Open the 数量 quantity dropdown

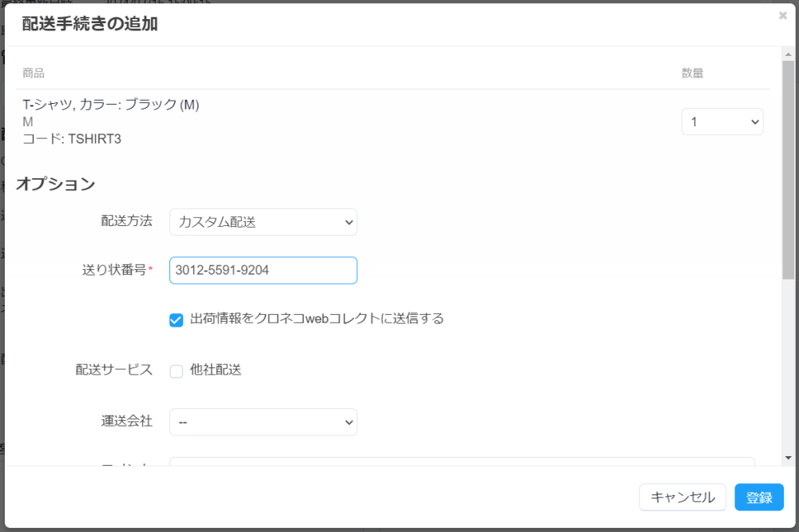pyautogui.click(x=722, y=121)
